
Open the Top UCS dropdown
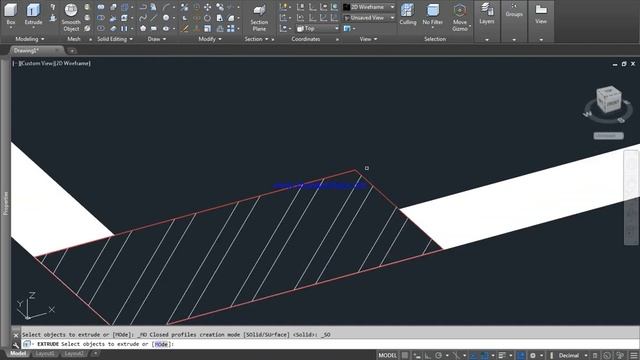(x=318, y=29)
